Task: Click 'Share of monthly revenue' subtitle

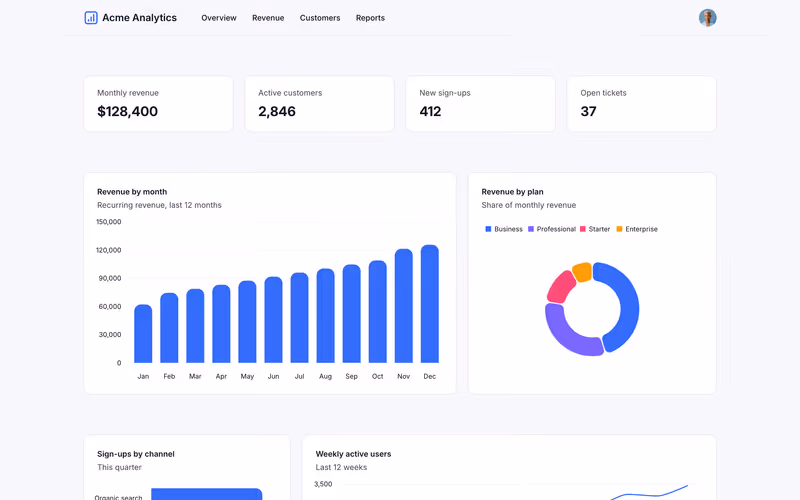Action: click(529, 205)
